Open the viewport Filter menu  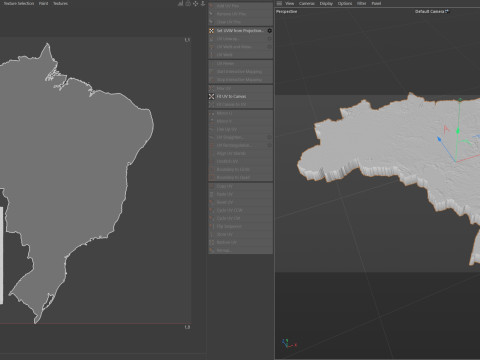362,3
